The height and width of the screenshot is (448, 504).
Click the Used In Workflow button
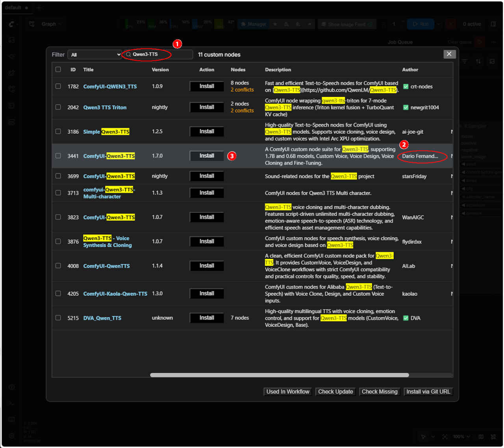coord(288,392)
